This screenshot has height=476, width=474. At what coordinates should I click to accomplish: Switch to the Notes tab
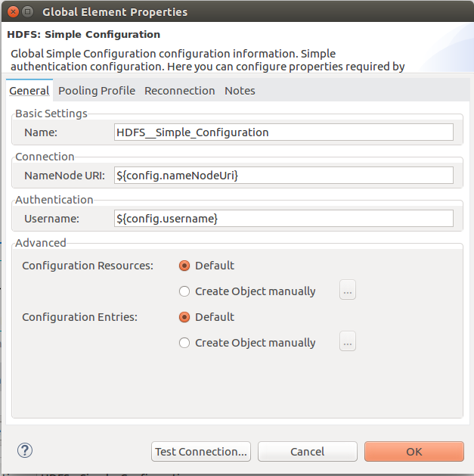click(240, 91)
